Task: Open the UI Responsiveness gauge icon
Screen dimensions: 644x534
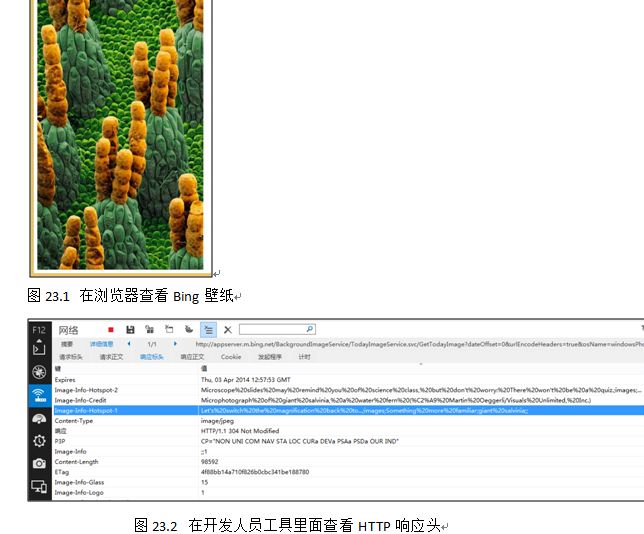Action: point(39,419)
